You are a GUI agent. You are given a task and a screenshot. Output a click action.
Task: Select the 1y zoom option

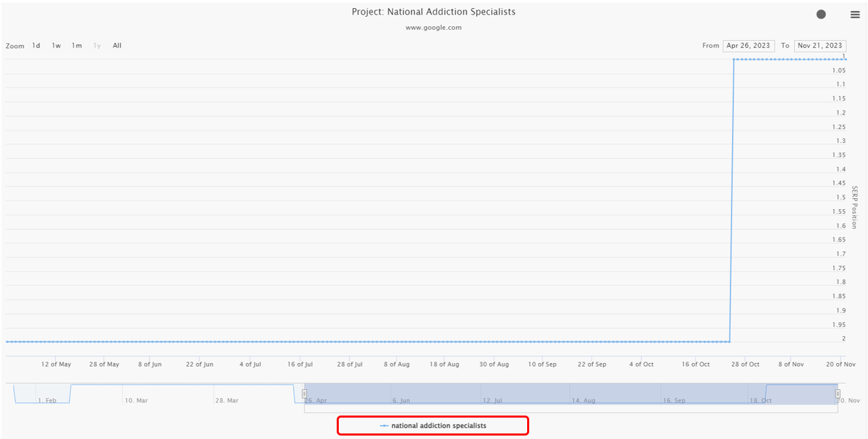97,46
